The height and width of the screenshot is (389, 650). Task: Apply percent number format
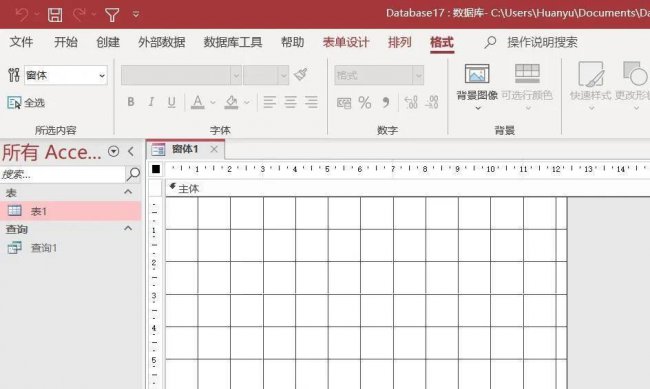pyautogui.click(x=365, y=102)
